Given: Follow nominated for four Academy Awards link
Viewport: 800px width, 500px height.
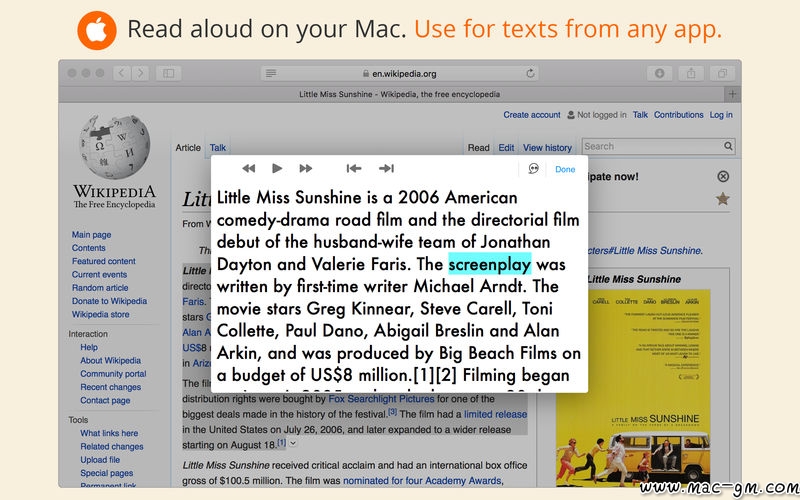Looking at the screenshot, I should [423, 481].
